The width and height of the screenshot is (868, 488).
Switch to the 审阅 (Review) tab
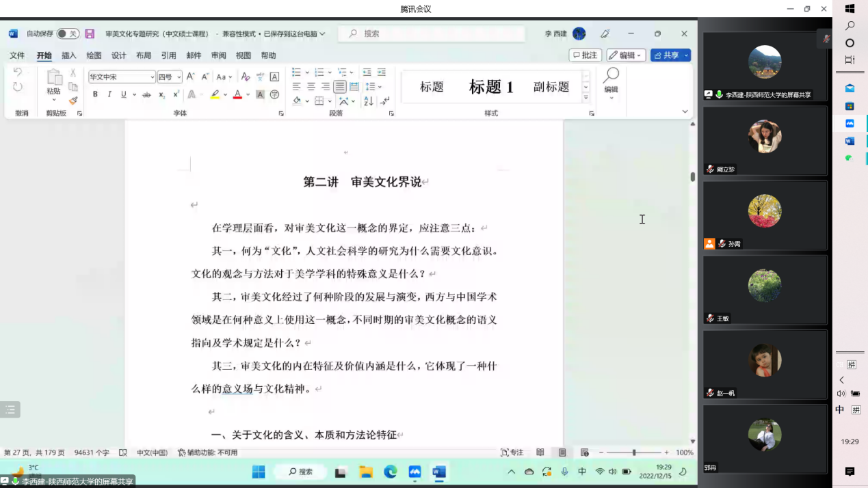pyautogui.click(x=219, y=55)
